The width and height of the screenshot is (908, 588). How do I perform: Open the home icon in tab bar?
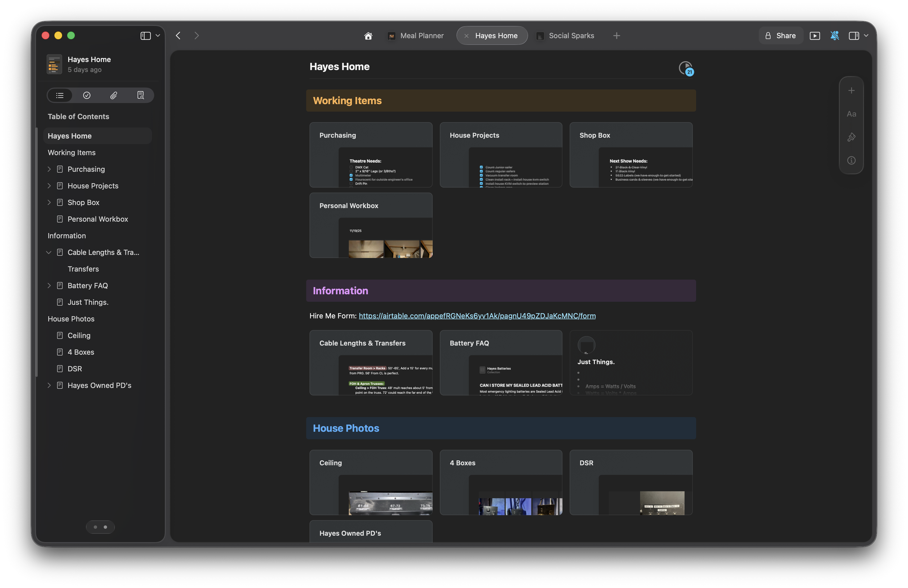[x=368, y=36]
